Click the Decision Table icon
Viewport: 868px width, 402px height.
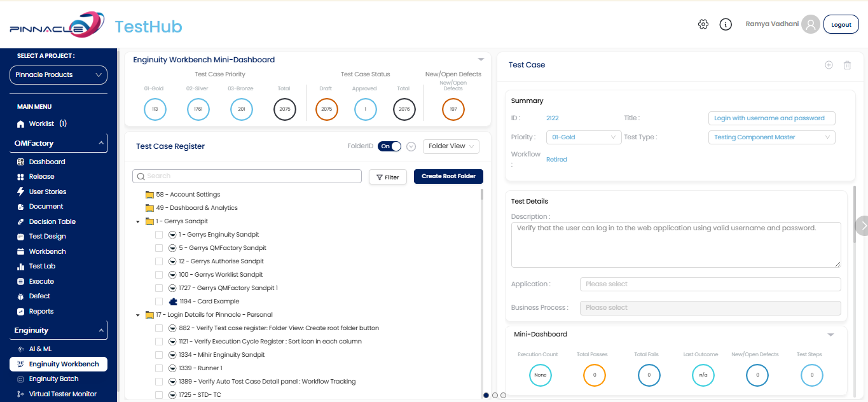(21, 222)
